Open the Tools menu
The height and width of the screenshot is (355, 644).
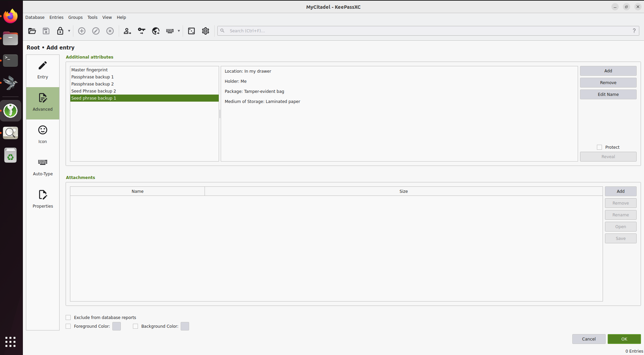(x=92, y=17)
